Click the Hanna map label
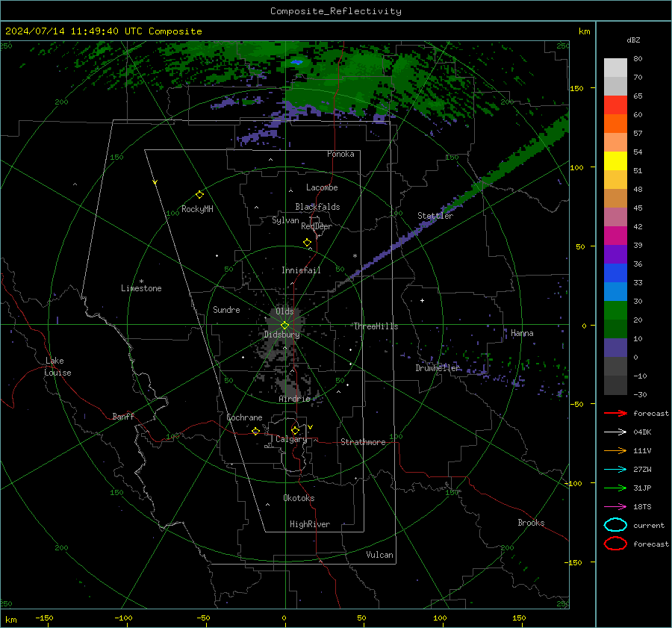The image size is (672, 628). click(522, 332)
